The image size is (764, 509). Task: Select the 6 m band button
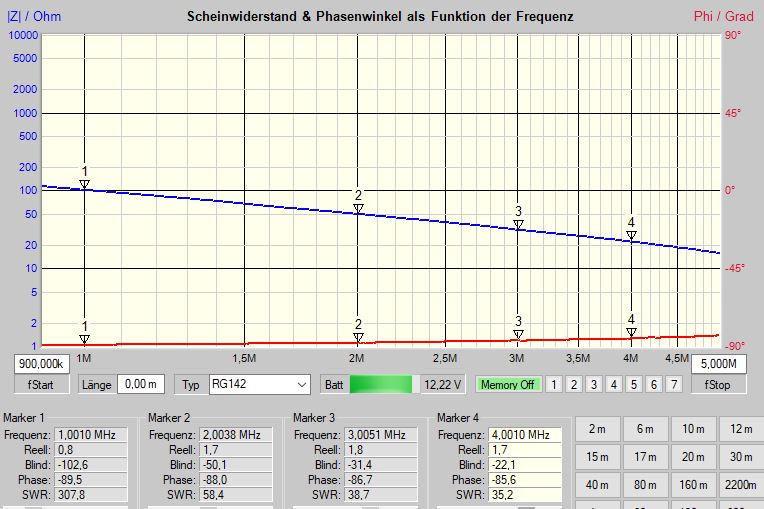pyautogui.click(x=646, y=430)
